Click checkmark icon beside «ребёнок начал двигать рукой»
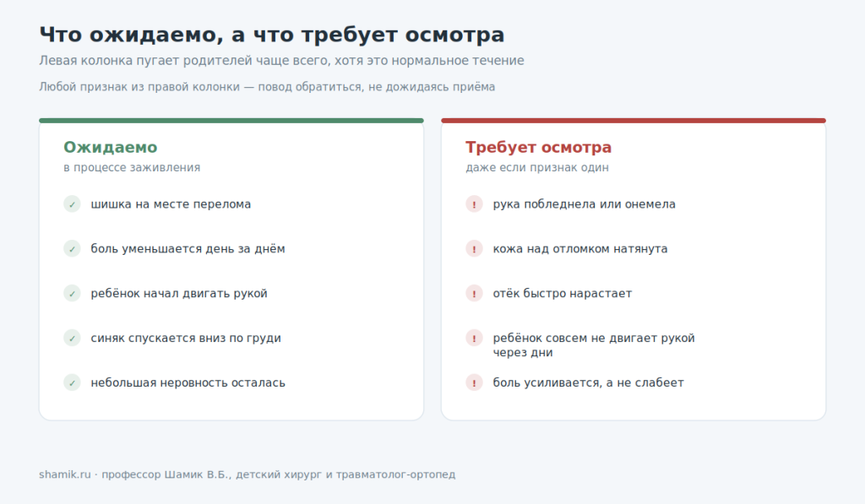Screen dimensions: 865x504 (72, 293)
